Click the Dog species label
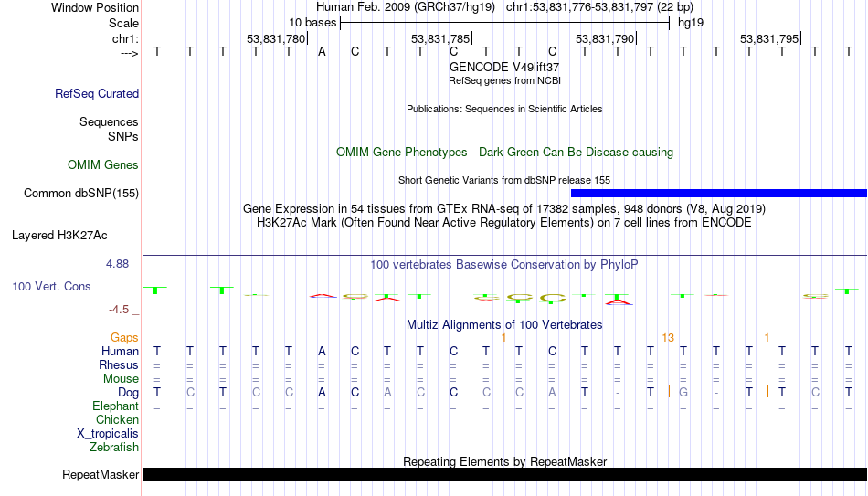Viewport: 868px width, 496px height. coord(129,393)
